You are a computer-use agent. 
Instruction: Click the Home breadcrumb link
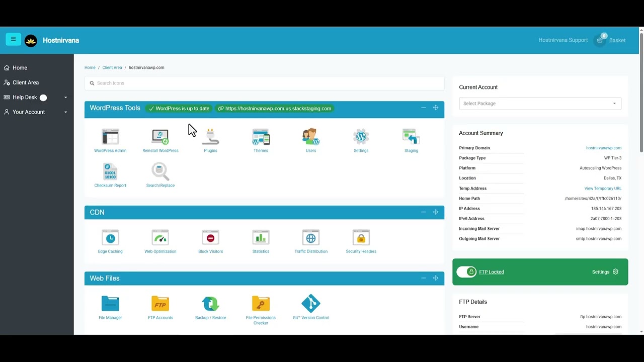pyautogui.click(x=90, y=67)
